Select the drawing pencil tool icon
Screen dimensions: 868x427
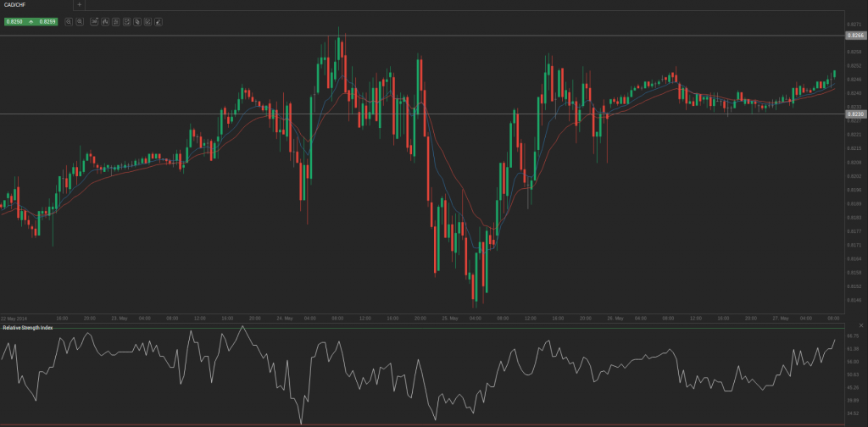tap(158, 21)
